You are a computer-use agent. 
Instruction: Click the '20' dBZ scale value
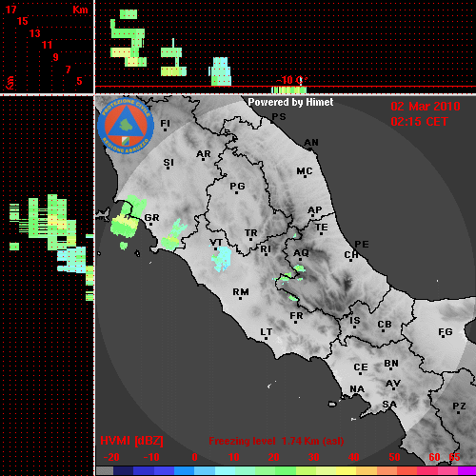point(273,457)
